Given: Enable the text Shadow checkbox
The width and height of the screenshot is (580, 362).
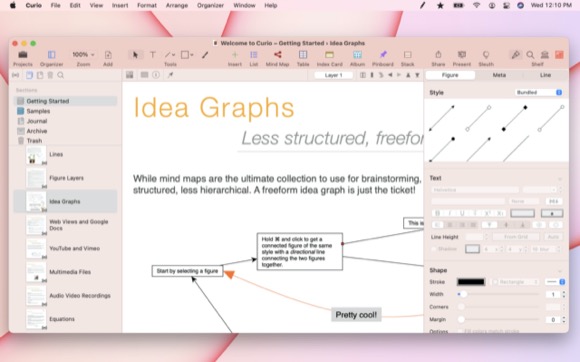Looking at the screenshot, I should pyautogui.click(x=434, y=249).
